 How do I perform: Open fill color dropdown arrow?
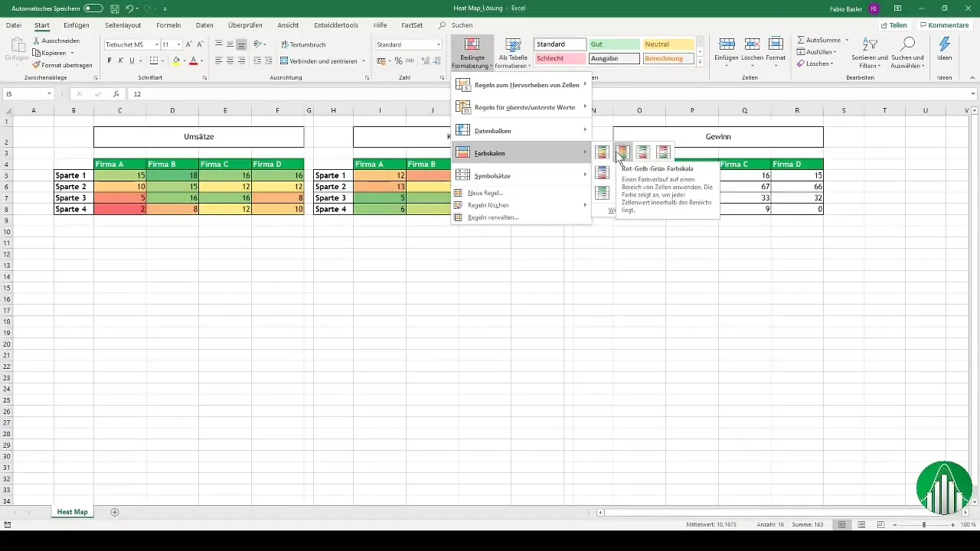(185, 60)
